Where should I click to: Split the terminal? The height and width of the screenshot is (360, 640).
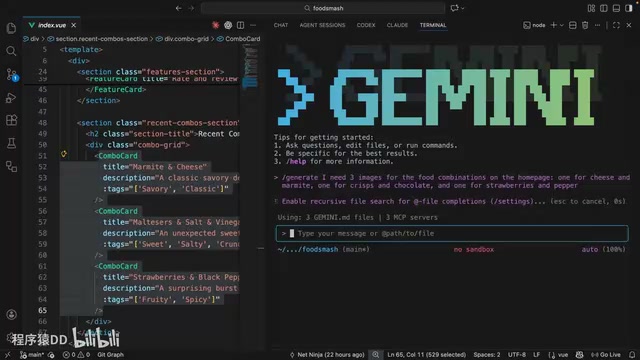coord(573,25)
